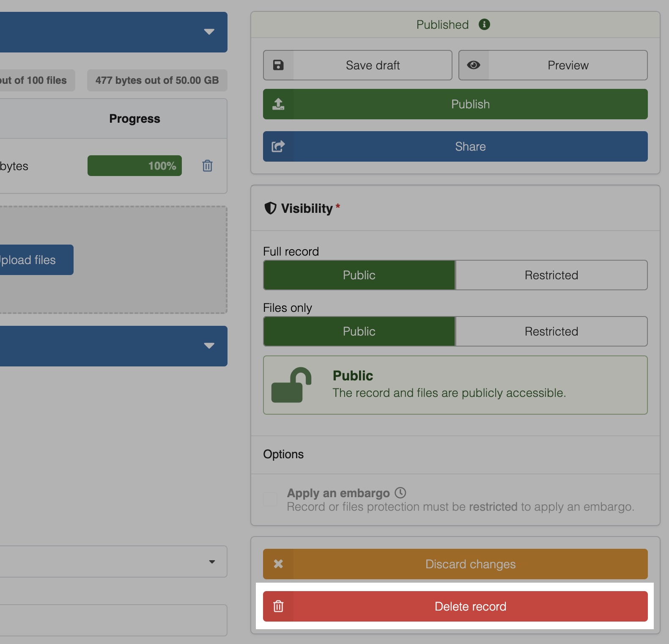The width and height of the screenshot is (669, 644).
Task: Set Files only visibility to Public
Action: pos(359,331)
